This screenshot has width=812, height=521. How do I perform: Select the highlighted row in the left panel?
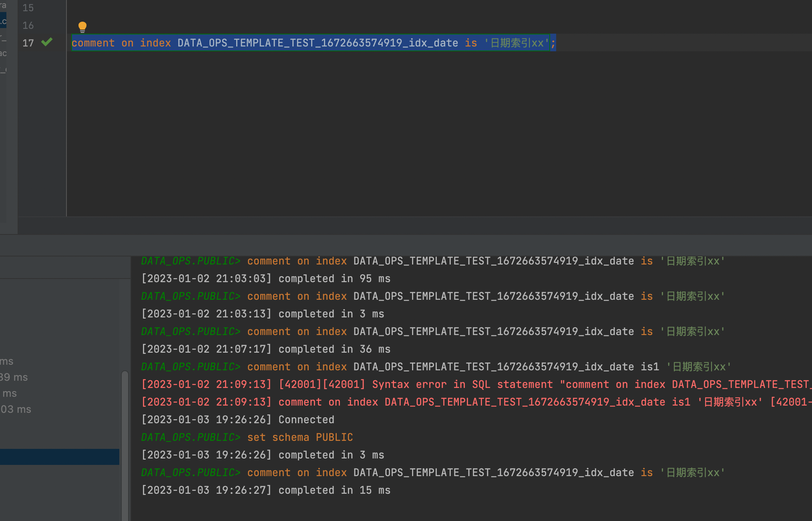(x=60, y=457)
